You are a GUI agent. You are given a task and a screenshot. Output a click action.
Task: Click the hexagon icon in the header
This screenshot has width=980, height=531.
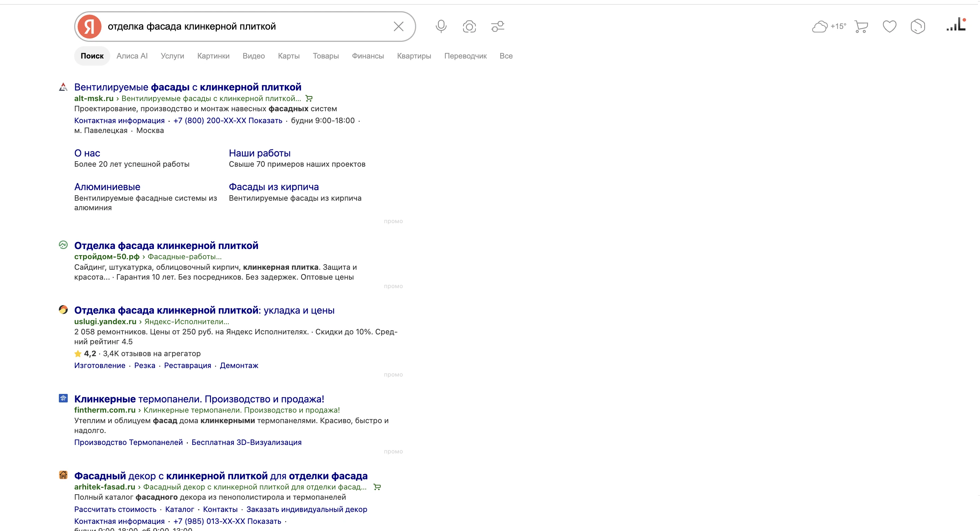pyautogui.click(x=918, y=26)
